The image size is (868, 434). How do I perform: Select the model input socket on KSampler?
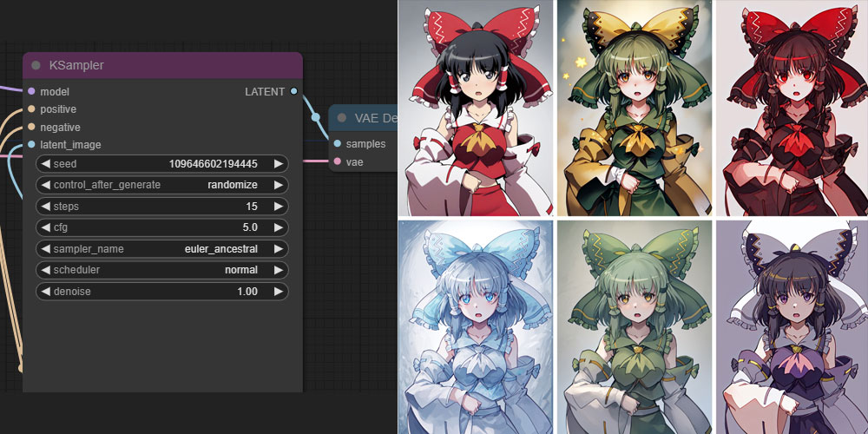[31, 91]
